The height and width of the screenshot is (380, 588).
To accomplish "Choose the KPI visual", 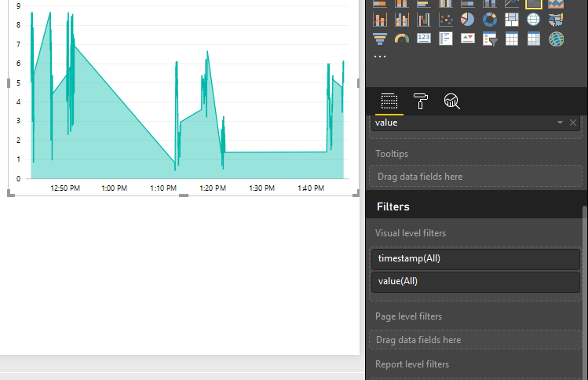I will coord(468,38).
